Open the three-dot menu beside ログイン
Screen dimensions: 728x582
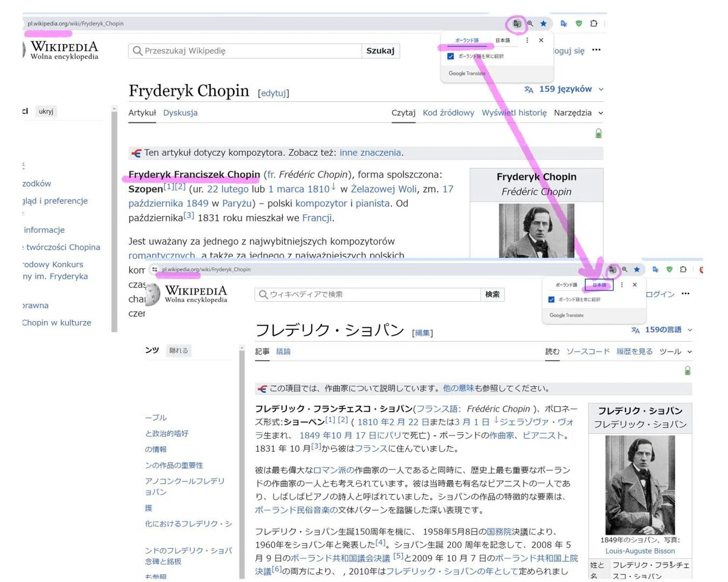click(x=686, y=294)
